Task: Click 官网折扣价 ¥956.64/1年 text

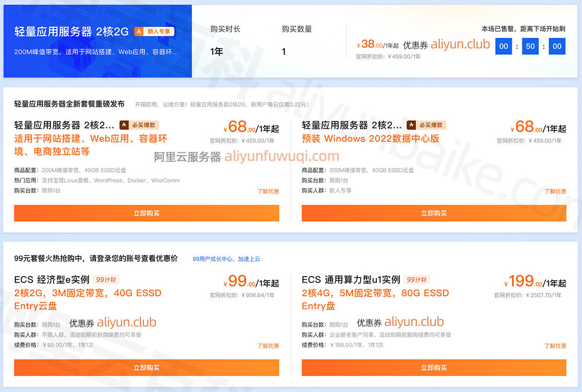Action: (x=242, y=295)
